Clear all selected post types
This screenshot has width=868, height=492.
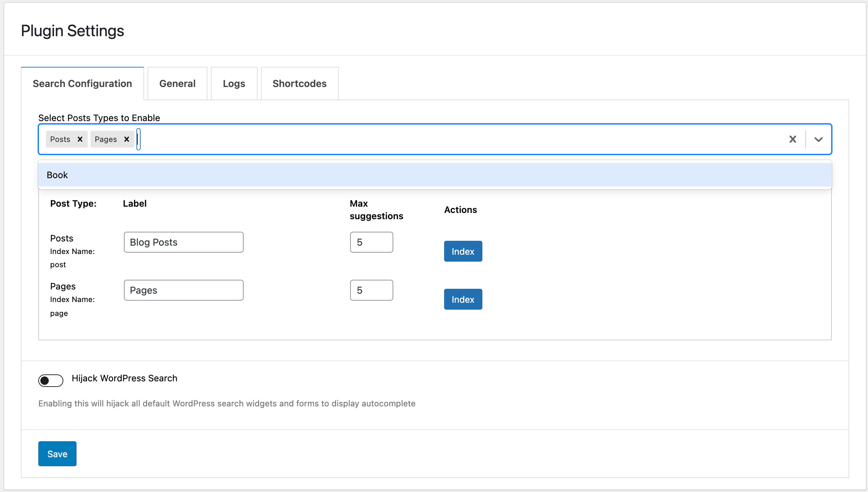pos(793,139)
